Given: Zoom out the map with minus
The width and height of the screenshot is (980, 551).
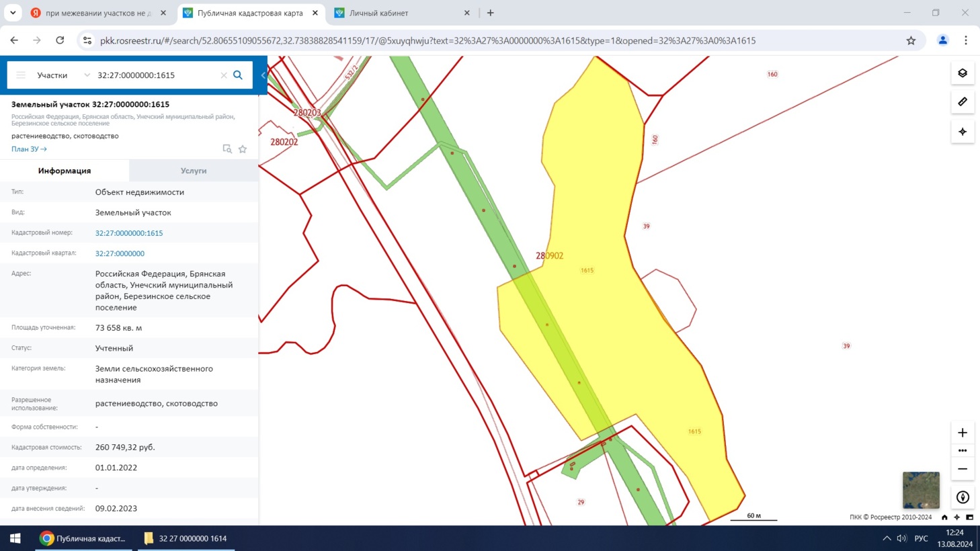Looking at the screenshot, I should tap(963, 469).
